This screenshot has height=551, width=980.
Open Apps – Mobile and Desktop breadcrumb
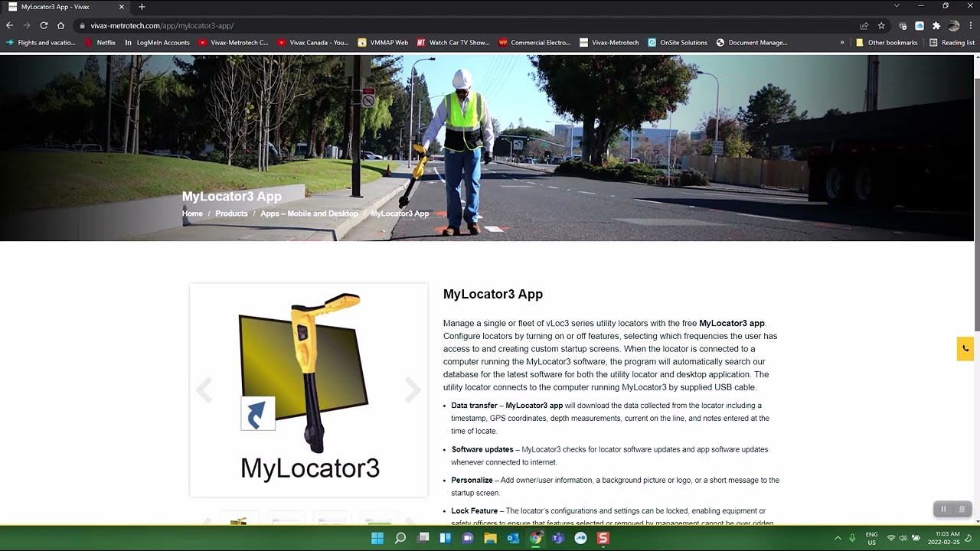click(x=309, y=214)
